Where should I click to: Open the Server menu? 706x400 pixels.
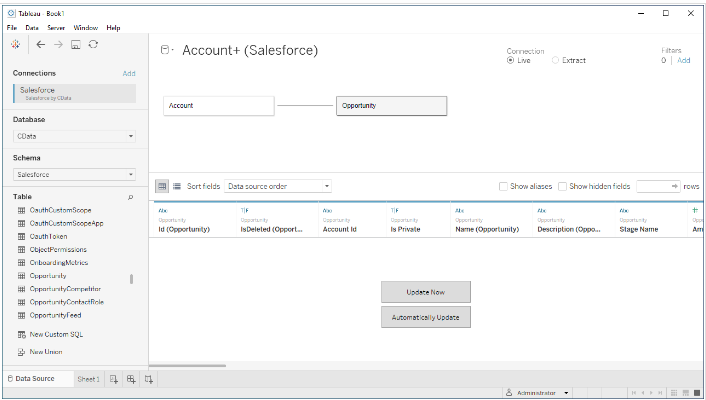56,27
